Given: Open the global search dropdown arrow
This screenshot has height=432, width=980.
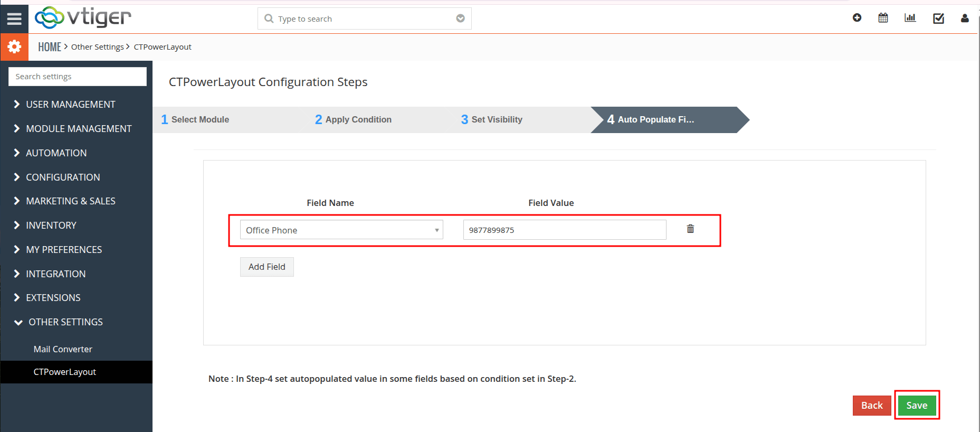Looking at the screenshot, I should point(461,18).
